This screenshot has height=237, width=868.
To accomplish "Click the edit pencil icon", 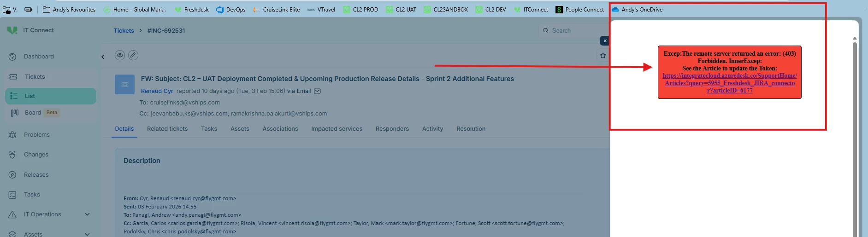I will point(133,55).
